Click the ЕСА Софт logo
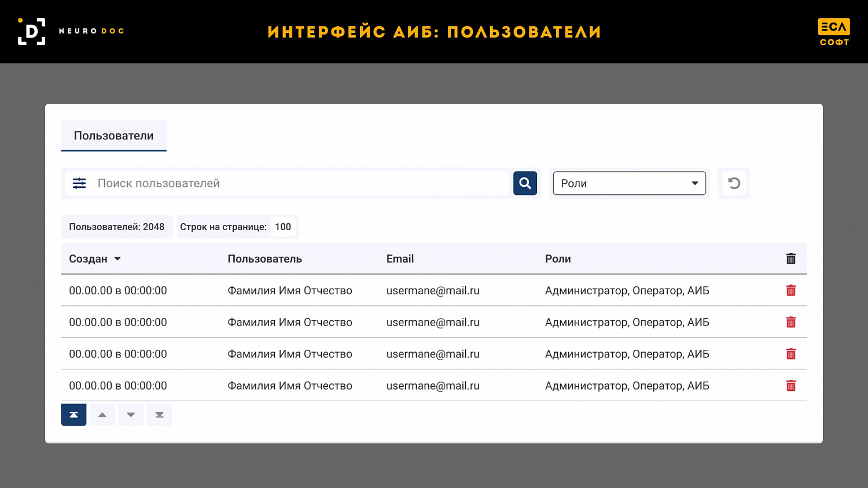This screenshot has height=488, width=868. point(834,32)
